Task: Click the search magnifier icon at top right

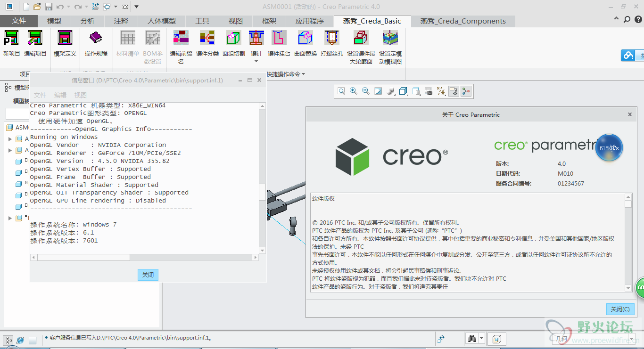Action: click(x=627, y=19)
